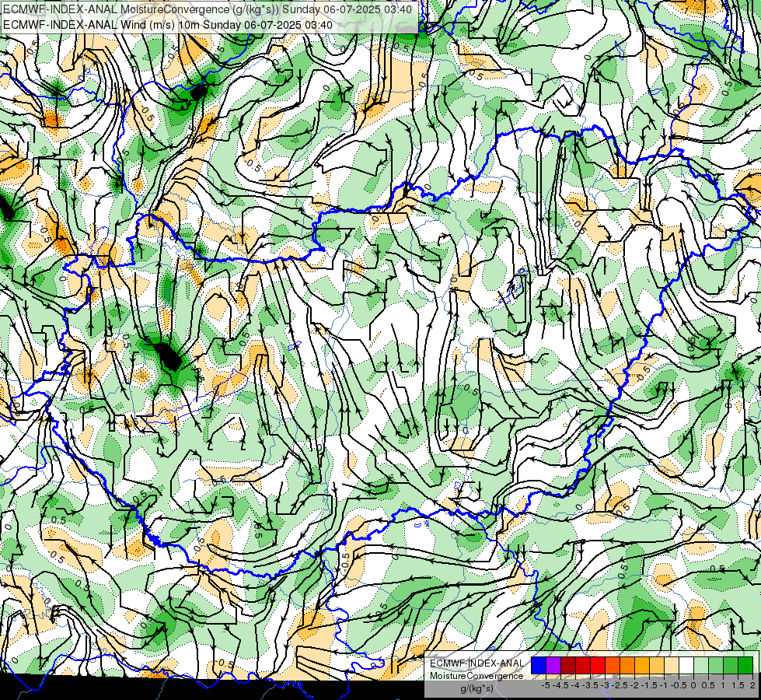Viewport: 761px width, 700px height.
Task: Click the darkest green legend swatch
Action: click(x=745, y=665)
